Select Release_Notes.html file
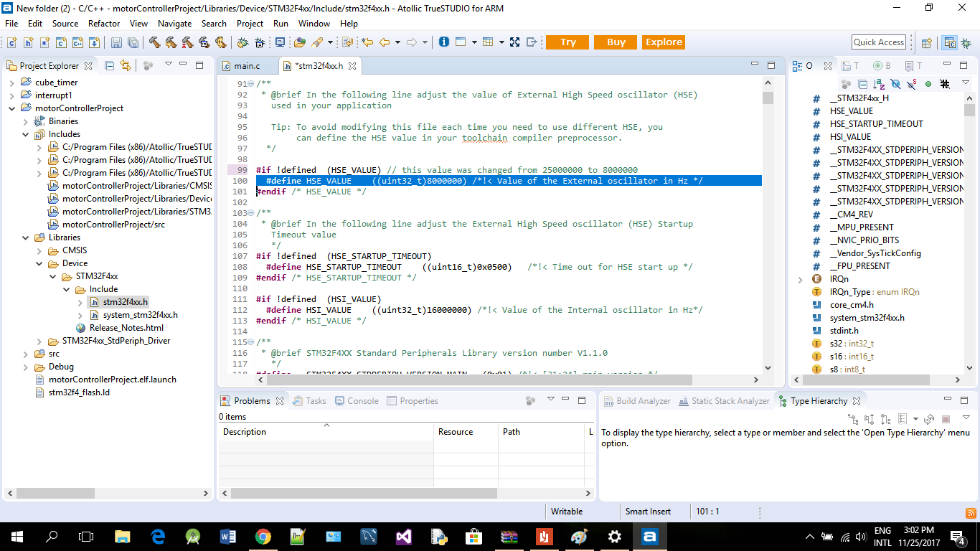 click(x=126, y=328)
